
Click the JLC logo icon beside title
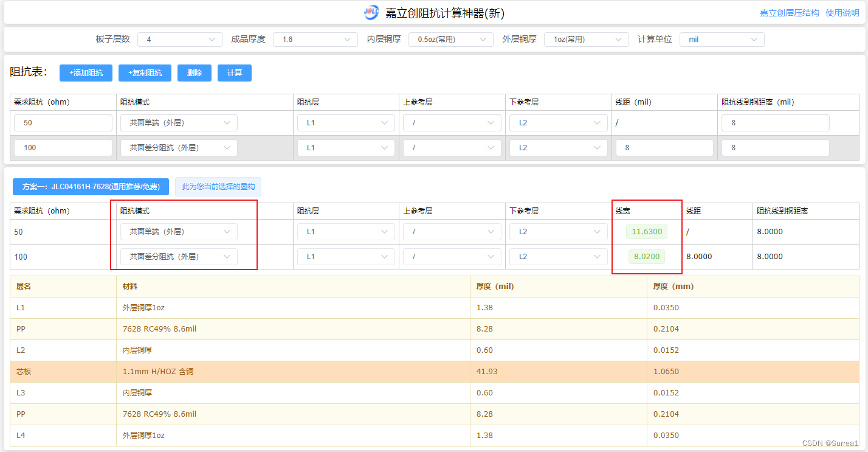[x=371, y=12]
